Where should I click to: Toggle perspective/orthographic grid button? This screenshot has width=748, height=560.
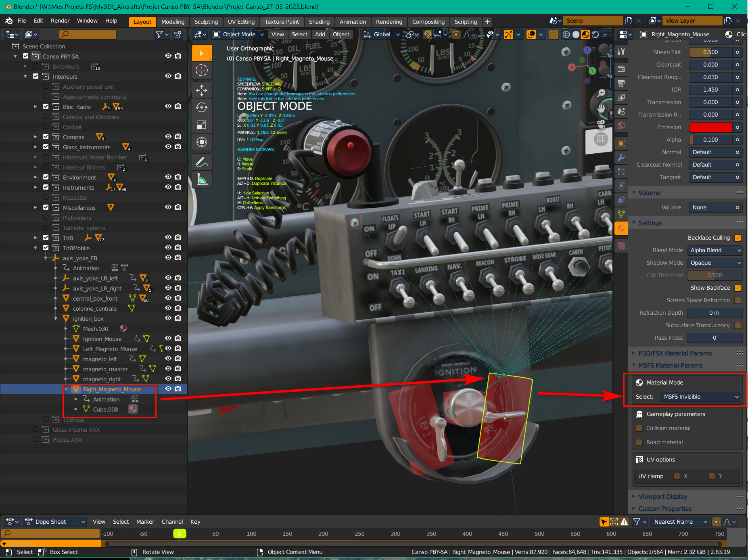click(x=601, y=140)
